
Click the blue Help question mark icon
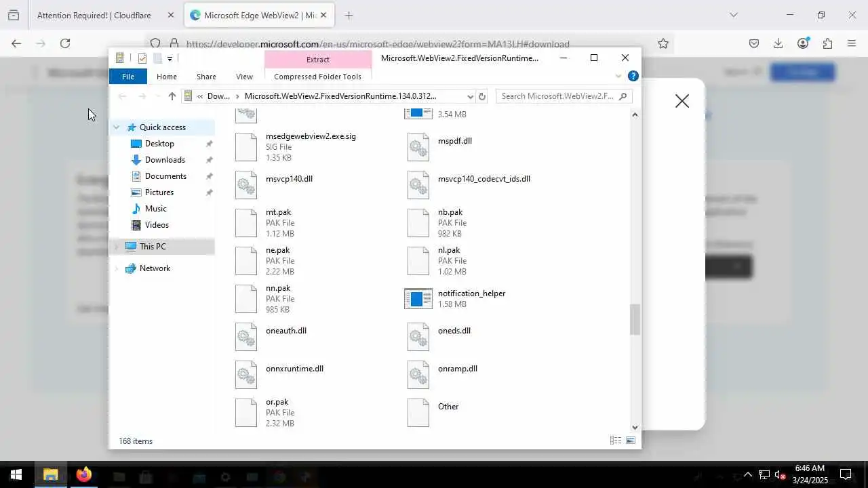tap(633, 77)
